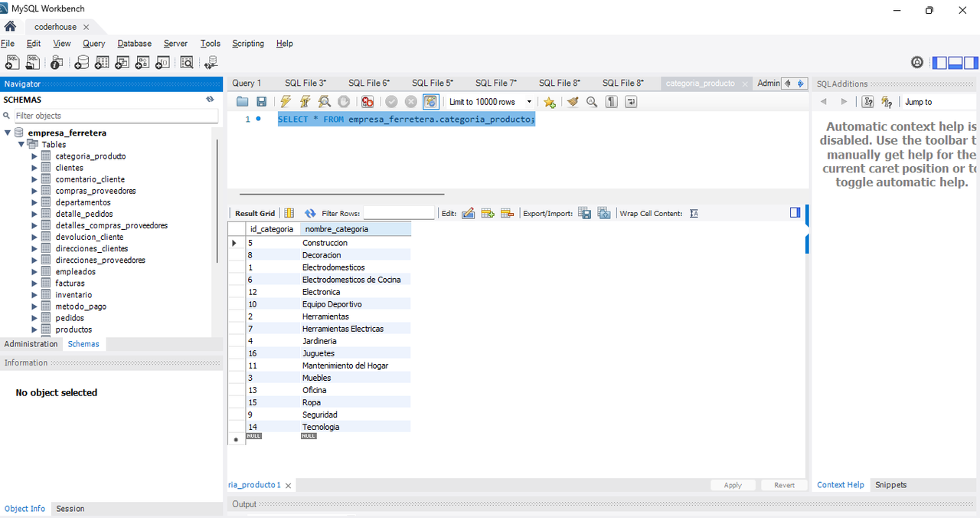Save the script with floppy icon
This screenshot has height=518, width=980.
pos(261,101)
